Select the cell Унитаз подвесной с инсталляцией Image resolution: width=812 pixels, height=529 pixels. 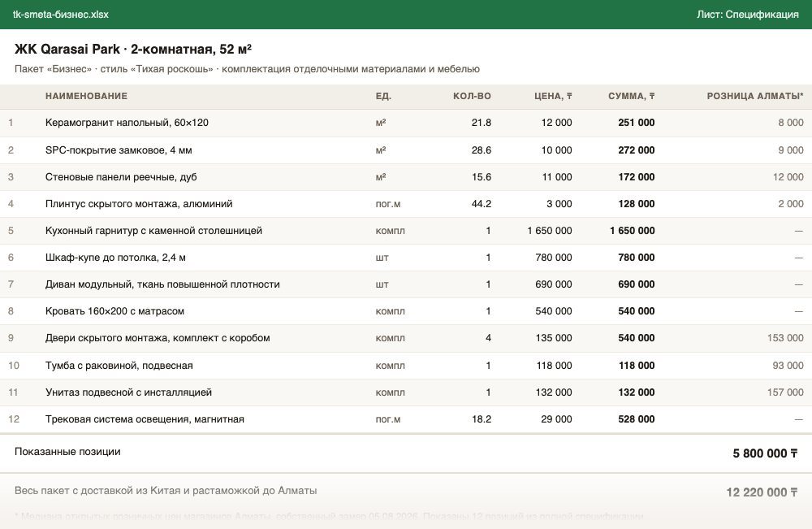tap(128, 392)
